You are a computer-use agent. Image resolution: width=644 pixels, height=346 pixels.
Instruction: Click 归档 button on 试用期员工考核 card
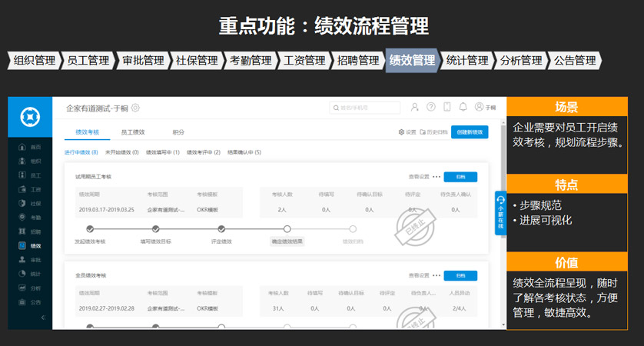click(460, 177)
